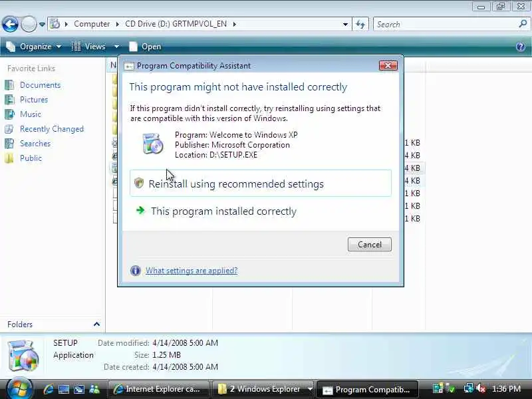Open Recently Changed favorite link

point(52,129)
